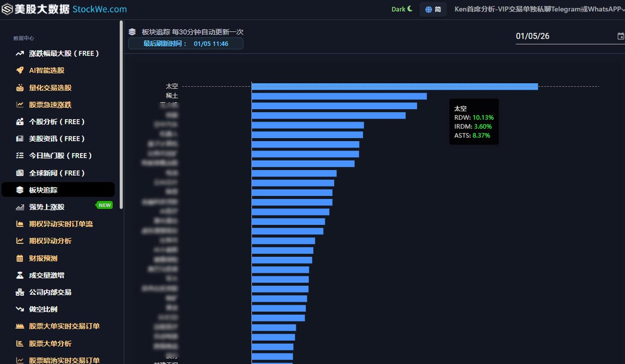Click the line chart icon beside 期权异动分析
This screenshot has width=625, height=364.
(20, 241)
